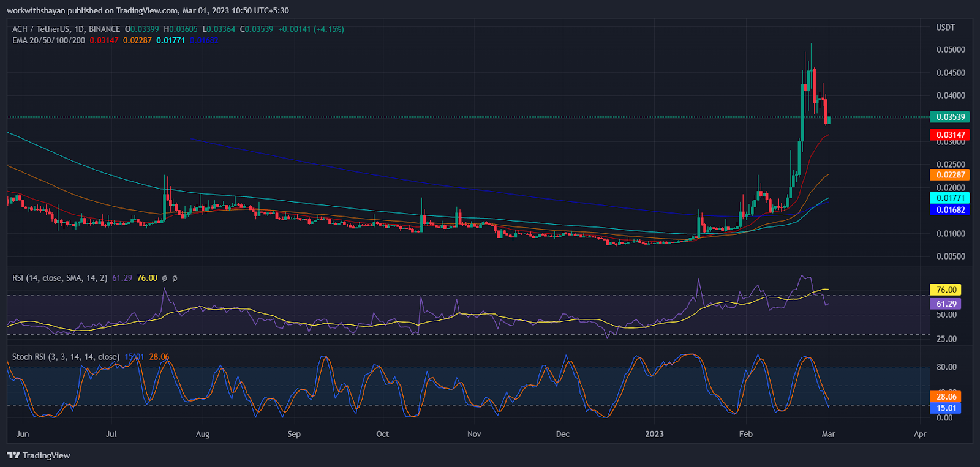Click the 0.02500 price axis label
980x467 pixels.
pyautogui.click(x=951, y=165)
